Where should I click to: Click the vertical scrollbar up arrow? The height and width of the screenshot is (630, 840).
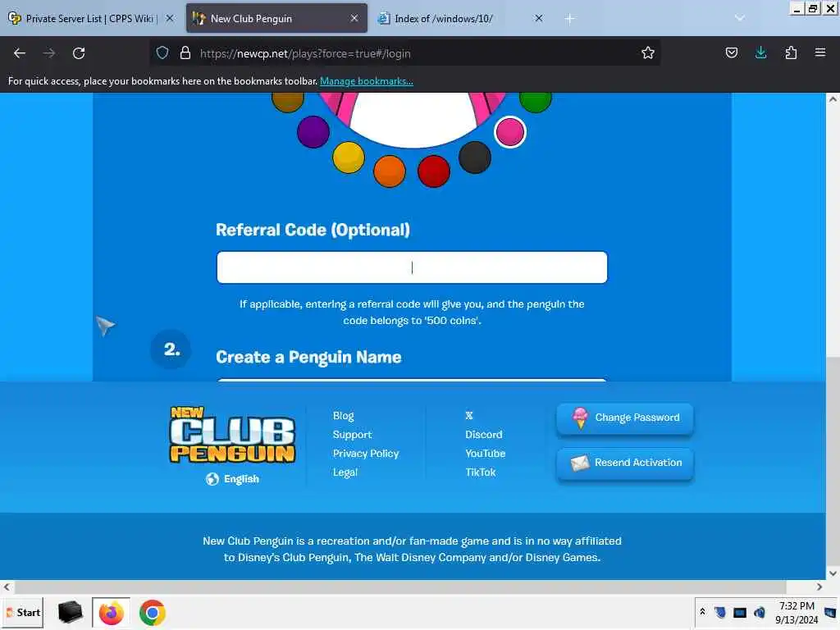click(x=833, y=99)
